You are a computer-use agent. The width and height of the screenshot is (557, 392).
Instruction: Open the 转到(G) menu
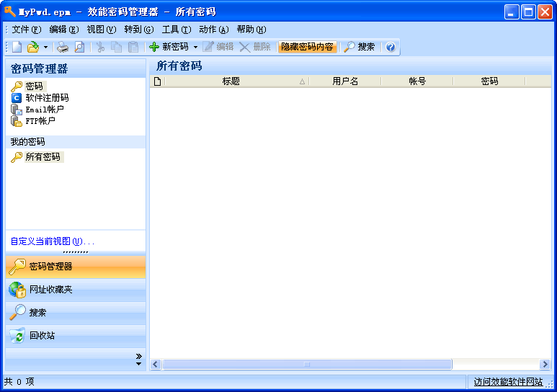139,30
